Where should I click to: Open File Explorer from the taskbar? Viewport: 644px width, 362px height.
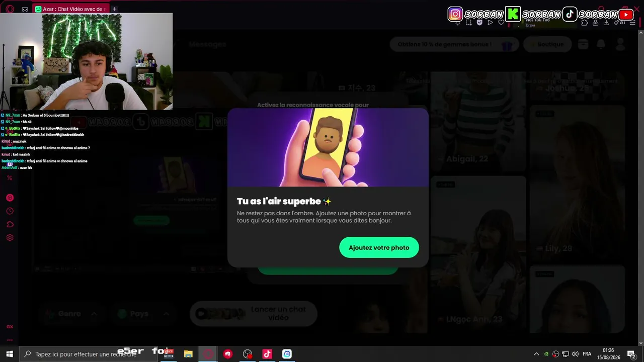pos(188,354)
